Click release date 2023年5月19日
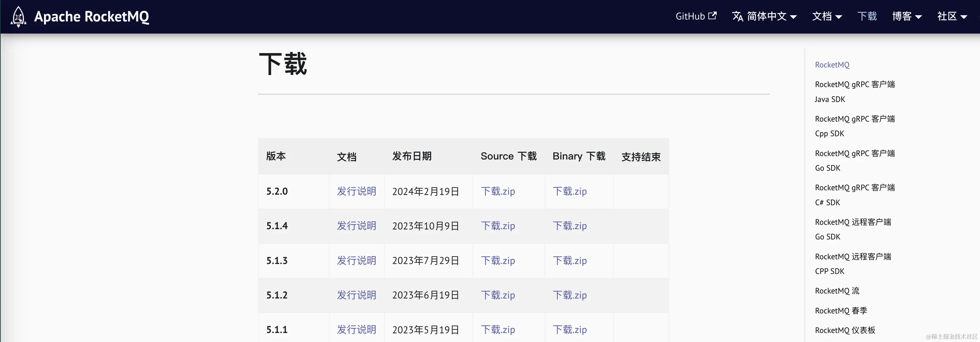 [x=426, y=329]
